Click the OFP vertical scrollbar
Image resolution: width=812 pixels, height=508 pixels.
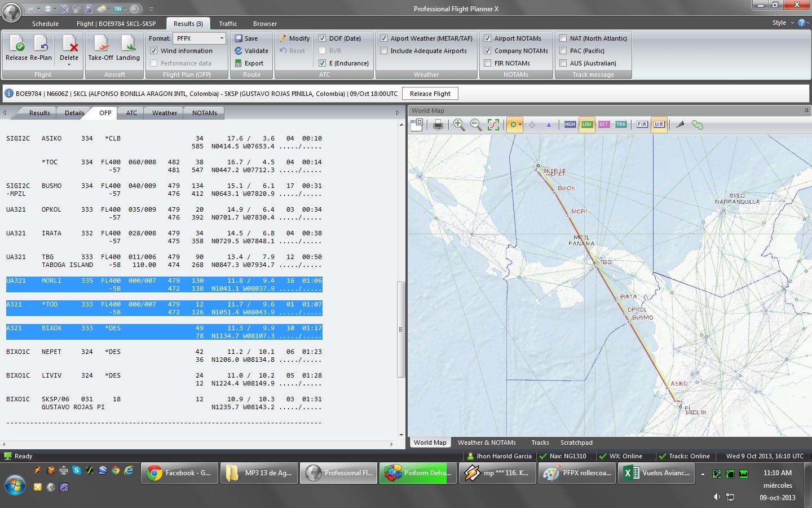tap(401, 329)
